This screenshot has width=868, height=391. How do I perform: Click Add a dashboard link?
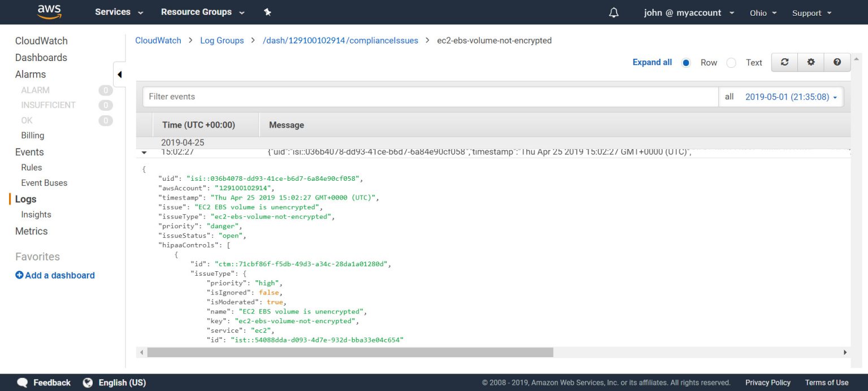tap(60, 275)
